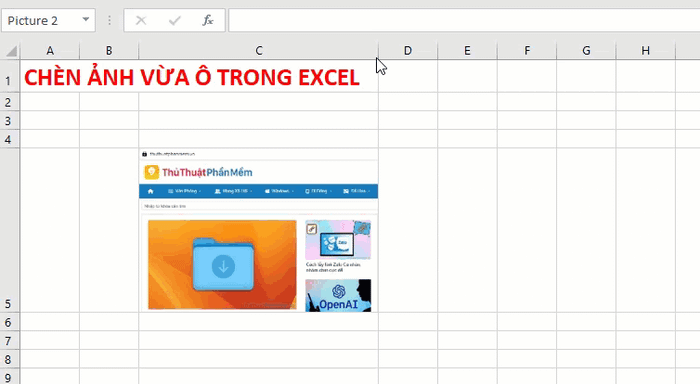This screenshot has height=384, width=700.
Task: Select row 8 header
Action: coord(10,359)
